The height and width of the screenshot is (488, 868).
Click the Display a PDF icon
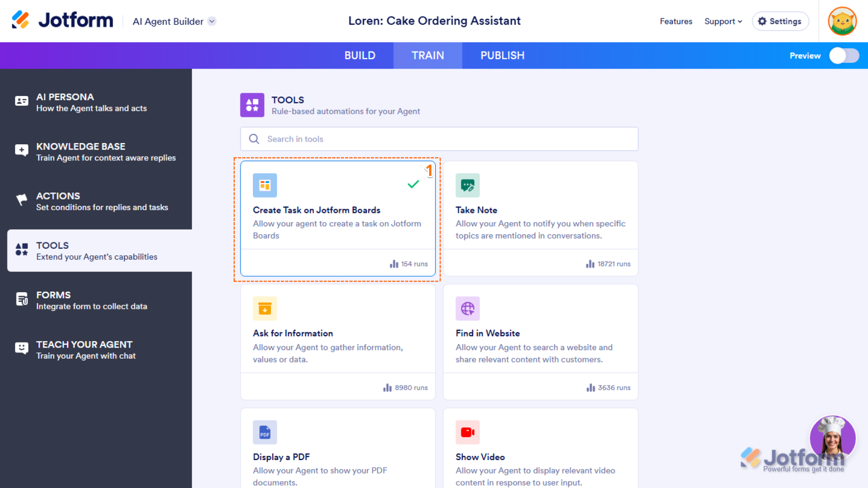265,432
